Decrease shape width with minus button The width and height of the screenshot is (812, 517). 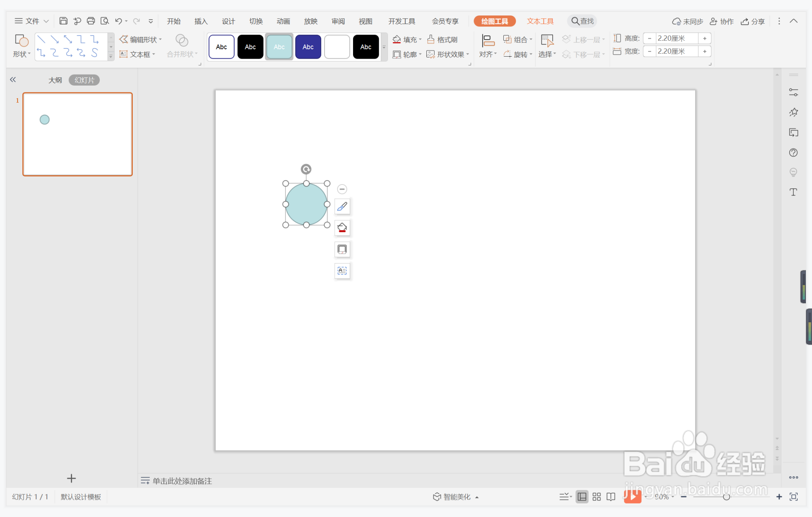(x=650, y=51)
